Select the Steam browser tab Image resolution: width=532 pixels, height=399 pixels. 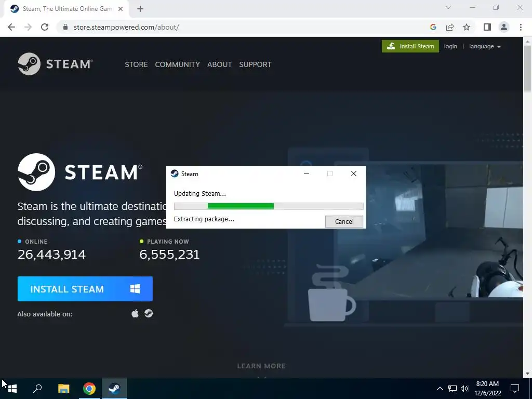pos(66,9)
